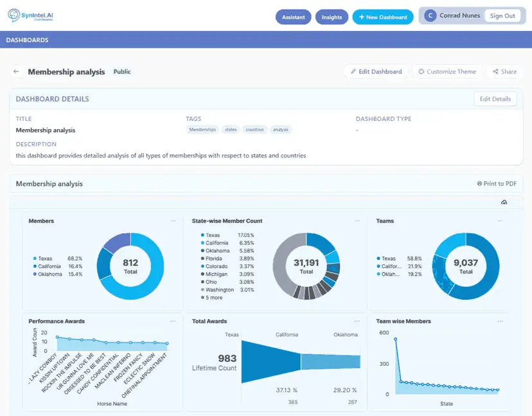Expand the '5 more' legend entry

coord(212,298)
